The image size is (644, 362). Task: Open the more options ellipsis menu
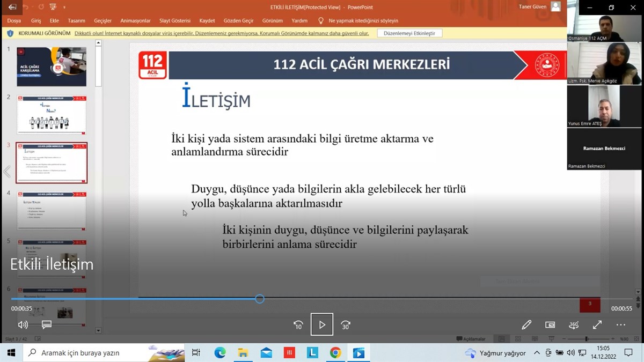[621, 324]
